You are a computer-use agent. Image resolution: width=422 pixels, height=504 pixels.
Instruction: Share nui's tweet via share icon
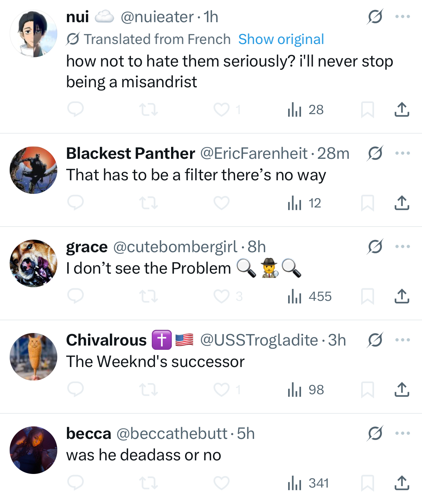click(x=402, y=109)
